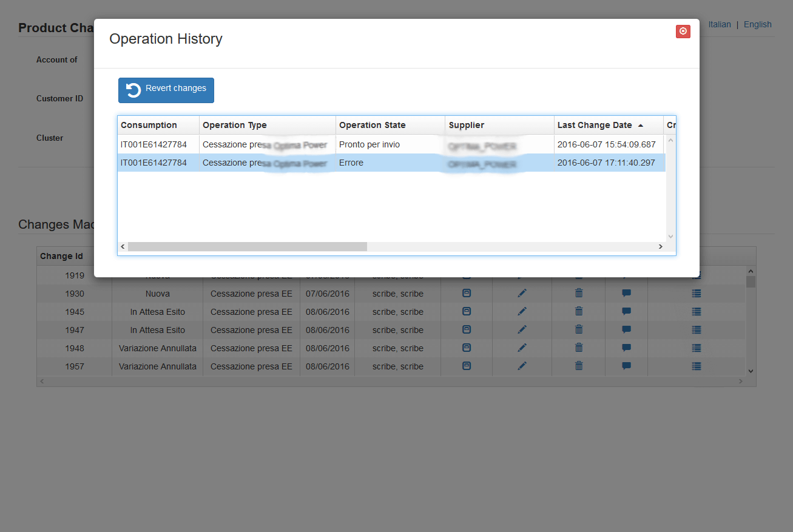Open the comment bubble for row 1930
This screenshot has height=532, width=793.
[627, 294]
